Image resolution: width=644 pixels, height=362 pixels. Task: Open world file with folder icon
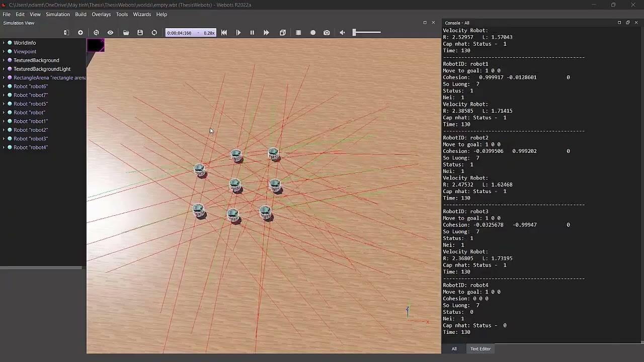point(126,33)
